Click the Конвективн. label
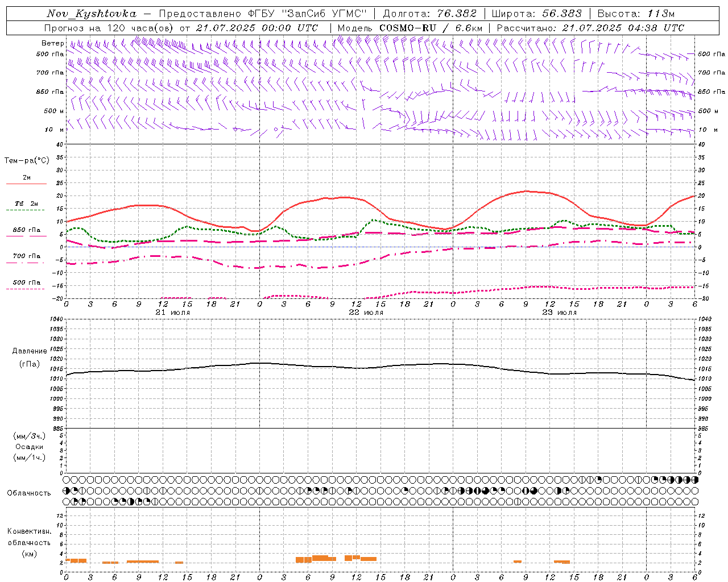 click(x=30, y=531)
